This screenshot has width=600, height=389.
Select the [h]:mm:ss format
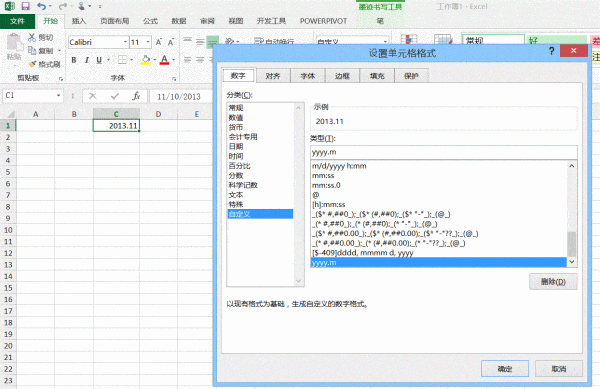pyautogui.click(x=439, y=205)
